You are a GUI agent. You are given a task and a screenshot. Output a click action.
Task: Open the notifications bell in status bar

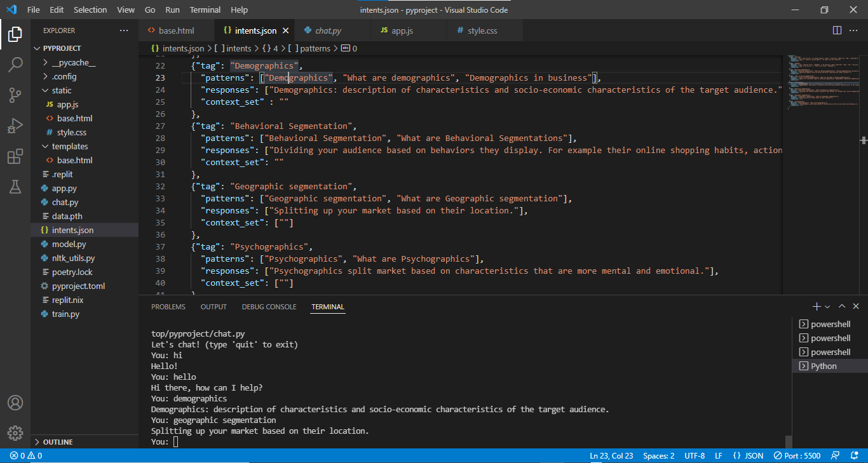853,455
